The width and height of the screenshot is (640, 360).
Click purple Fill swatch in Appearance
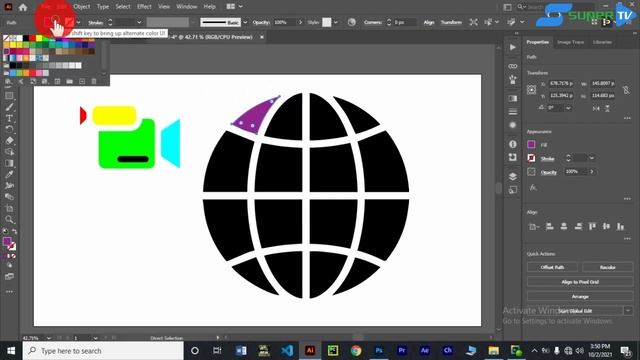click(x=531, y=144)
